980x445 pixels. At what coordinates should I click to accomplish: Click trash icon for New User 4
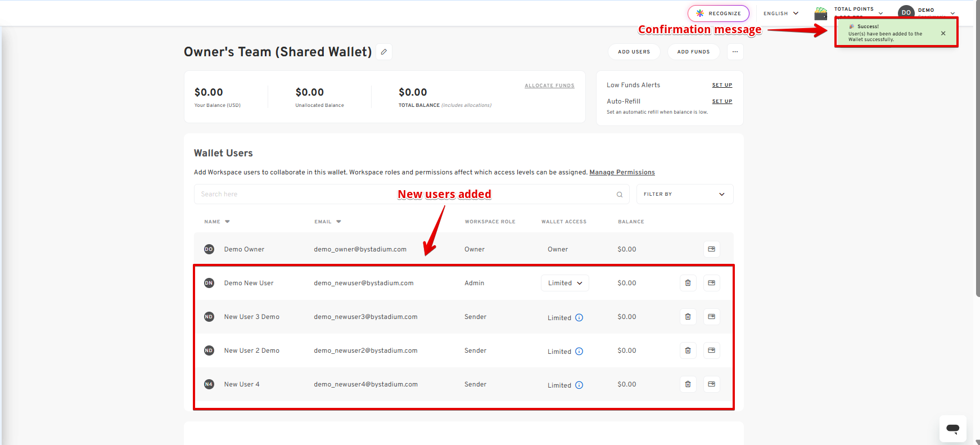(688, 384)
